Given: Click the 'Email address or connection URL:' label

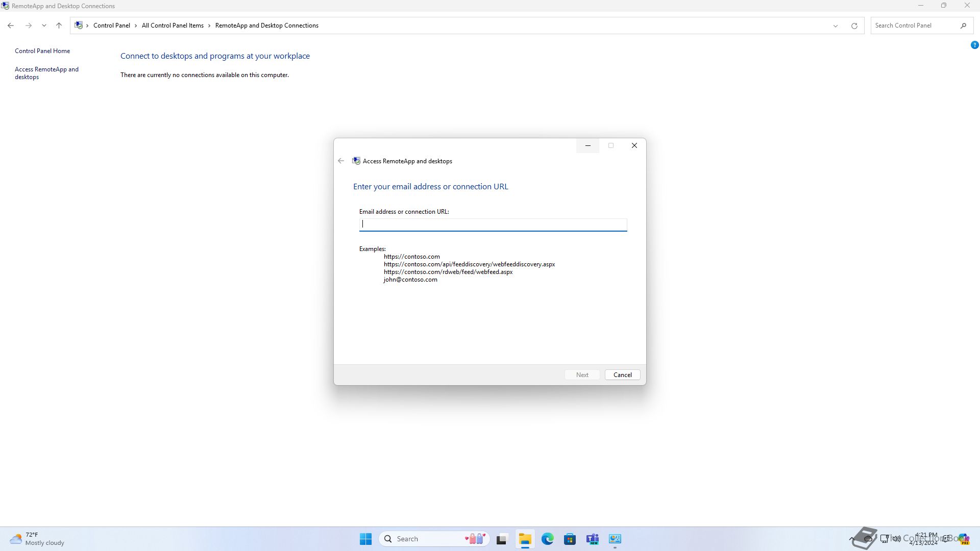Looking at the screenshot, I should (x=404, y=212).
